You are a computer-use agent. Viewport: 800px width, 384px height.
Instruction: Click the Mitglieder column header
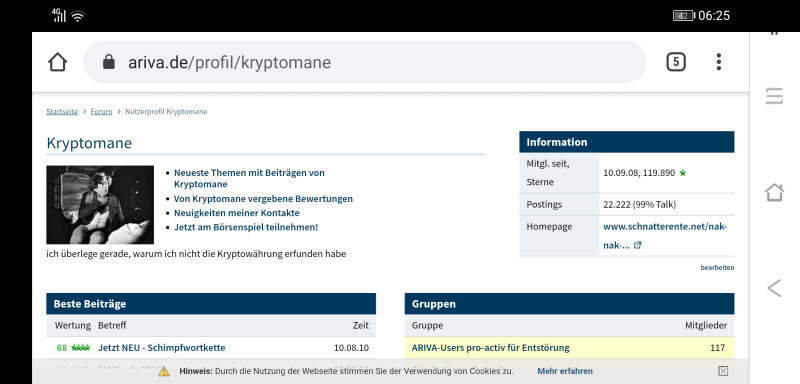click(x=706, y=325)
